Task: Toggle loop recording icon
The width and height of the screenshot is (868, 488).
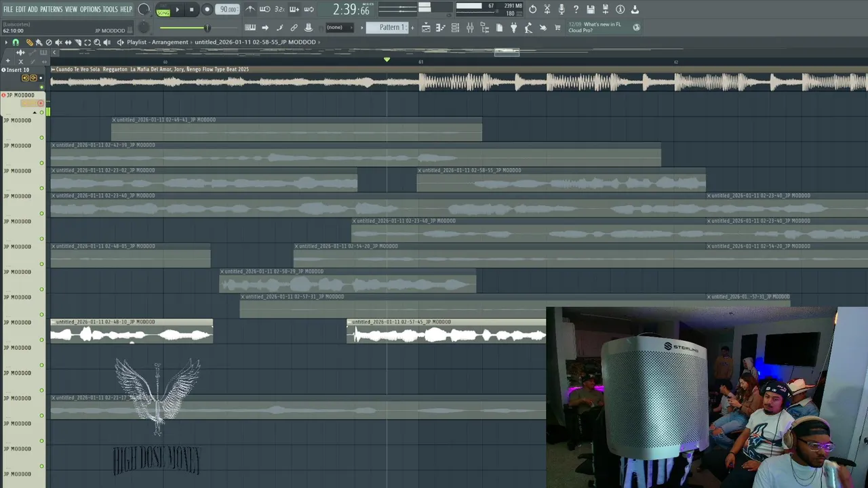Action: 309,9
